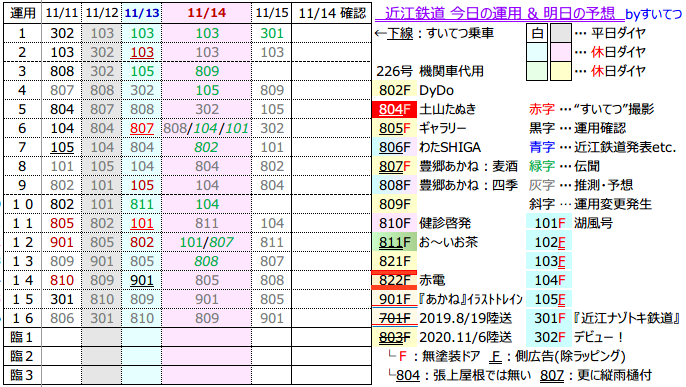Click the 808F legend cell
This screenshot has width=686, height=387.
[394, 185]
